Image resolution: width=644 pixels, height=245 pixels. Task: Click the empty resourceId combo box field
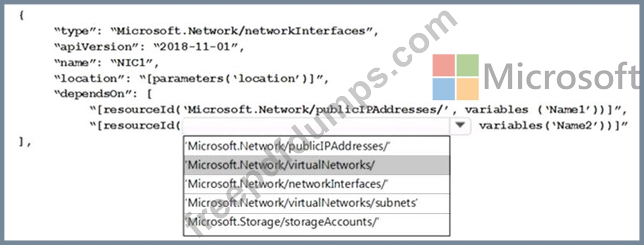tap(316, 126)
